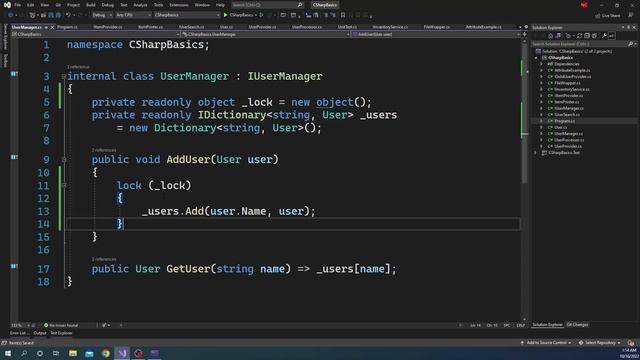Open the Git Changes panel tab
The height and width of the screenshot is (360, 640).
[x=577, y=325]
